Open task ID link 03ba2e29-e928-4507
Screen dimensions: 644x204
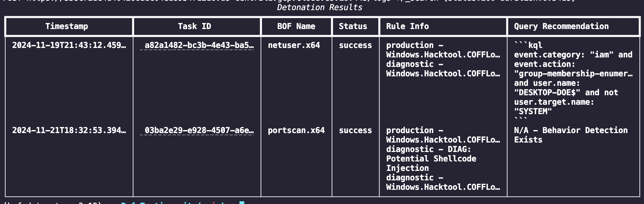coord(199,130)
